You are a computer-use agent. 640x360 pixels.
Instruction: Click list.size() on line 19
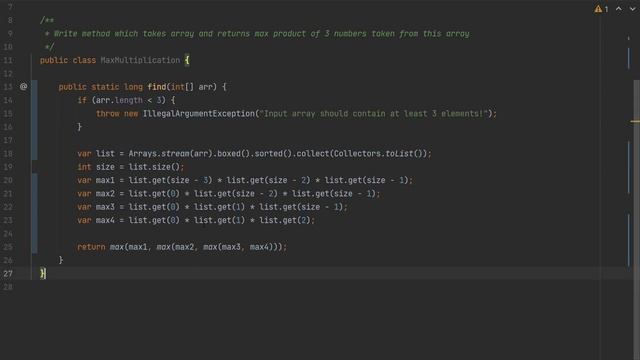tap(154, 167)
